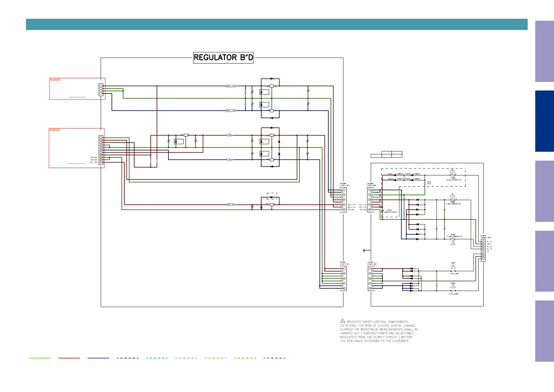Click the warning triangle icon beside the safety notice
This screenshot has width=554, height=392.
[342, 321]
